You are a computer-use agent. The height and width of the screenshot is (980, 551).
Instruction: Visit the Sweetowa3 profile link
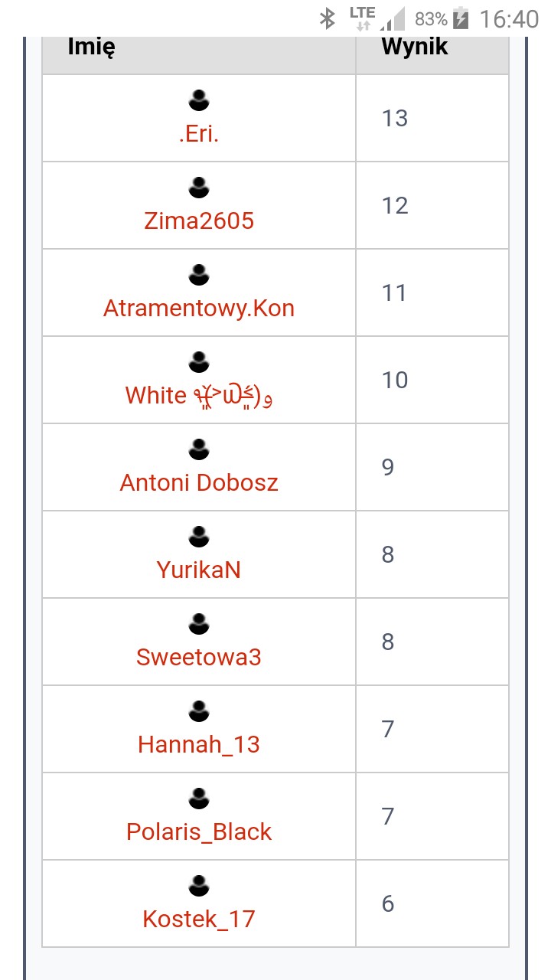[199, 658]
